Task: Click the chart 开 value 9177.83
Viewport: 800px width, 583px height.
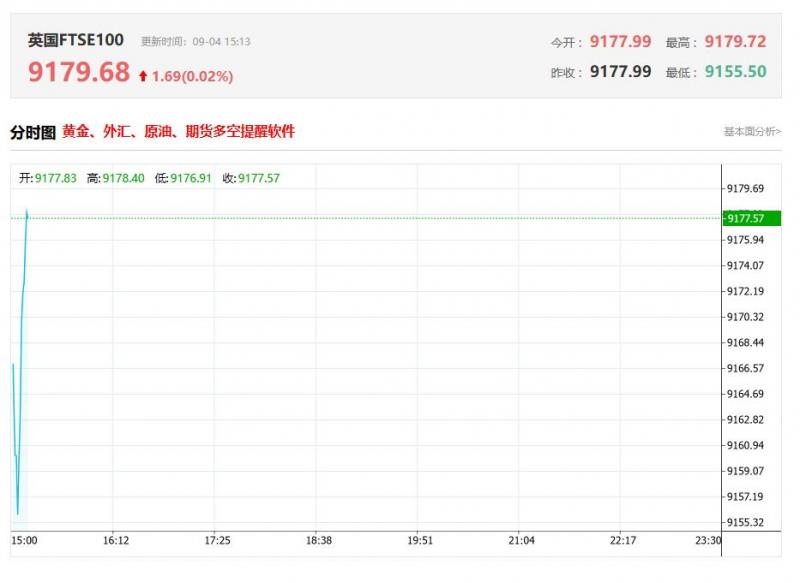Action: 56,178
